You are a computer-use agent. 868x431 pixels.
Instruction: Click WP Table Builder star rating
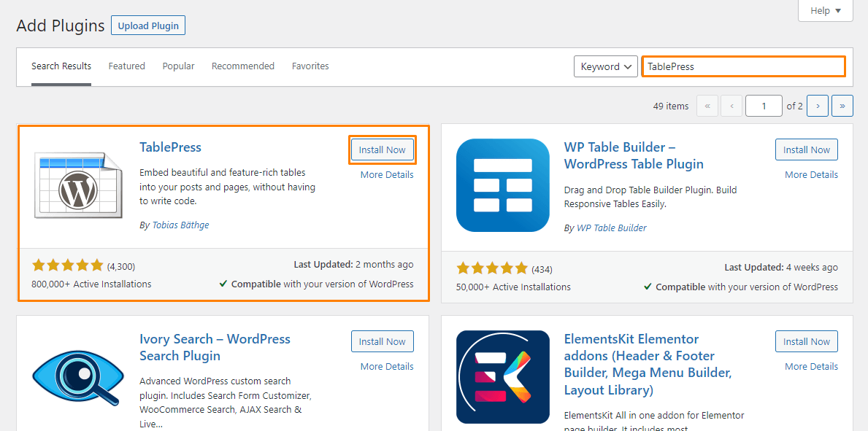492,269
